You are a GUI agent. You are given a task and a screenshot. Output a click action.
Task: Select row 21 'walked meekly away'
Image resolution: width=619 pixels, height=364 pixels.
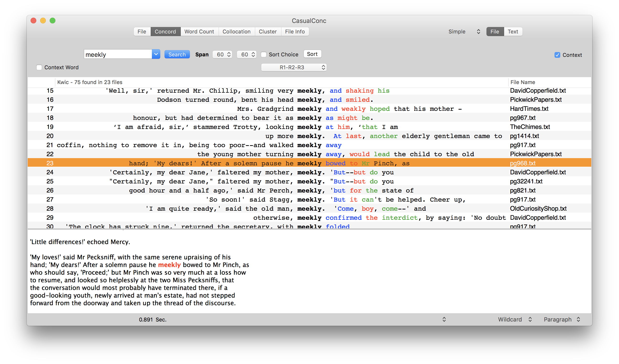point(309,145)
